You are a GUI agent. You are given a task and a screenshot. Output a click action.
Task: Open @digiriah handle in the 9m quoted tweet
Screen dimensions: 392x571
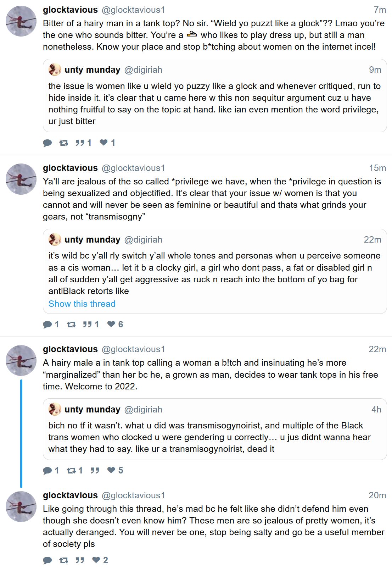pyautogui.click(x=143, y=70)
